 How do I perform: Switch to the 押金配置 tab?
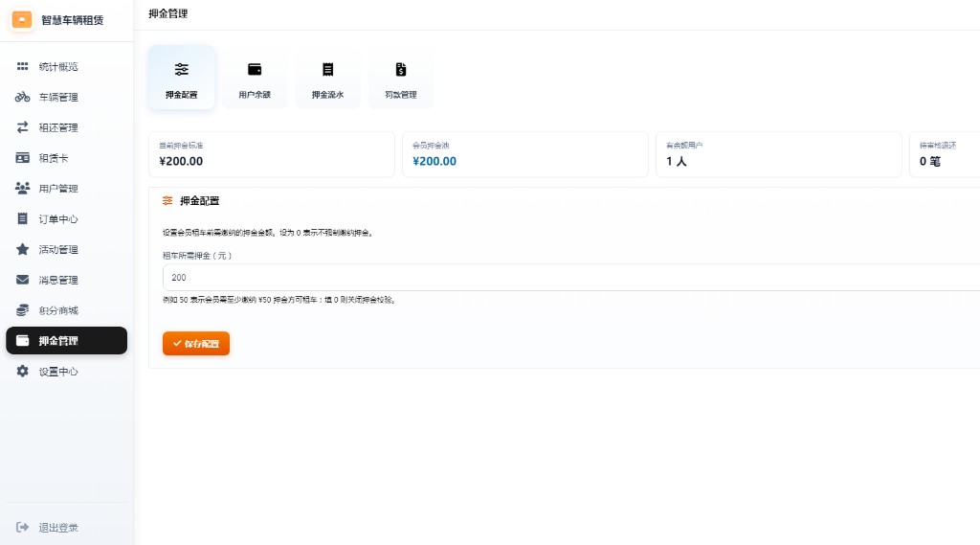[181, 78]
